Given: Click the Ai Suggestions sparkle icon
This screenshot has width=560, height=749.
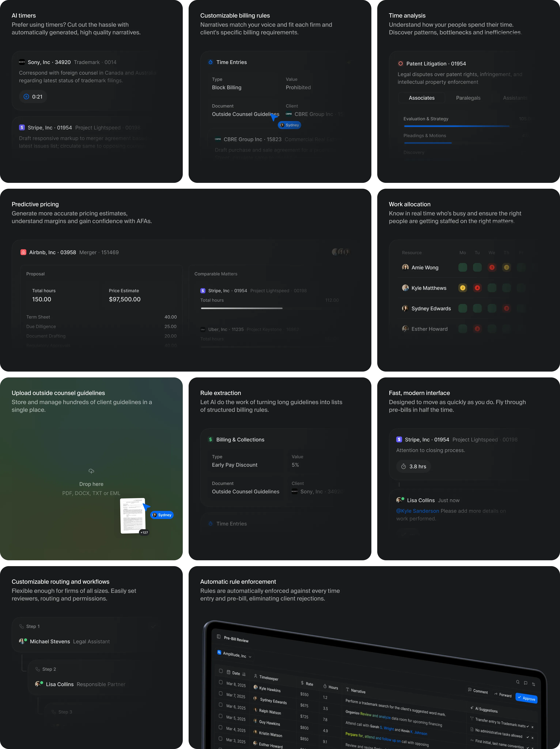Looking at the screenshot, I should [472, 708].
